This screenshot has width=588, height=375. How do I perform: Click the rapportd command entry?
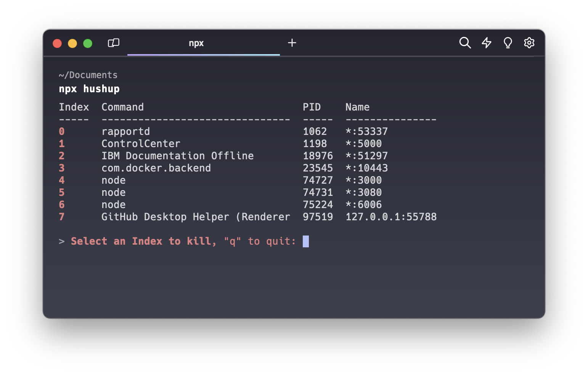pos(125,131)
